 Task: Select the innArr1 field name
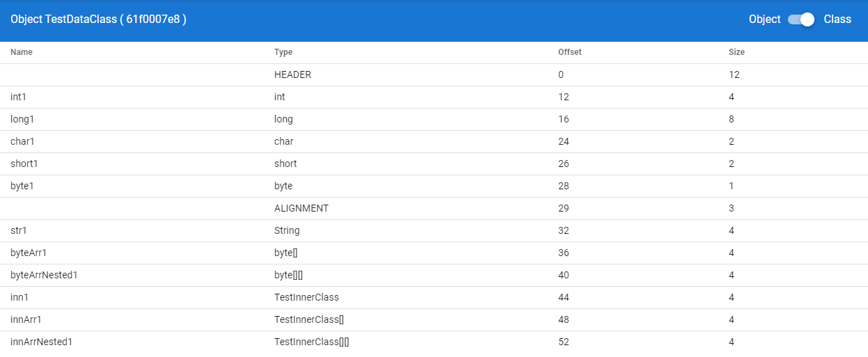pyautogui.click(x=26, y=319)
